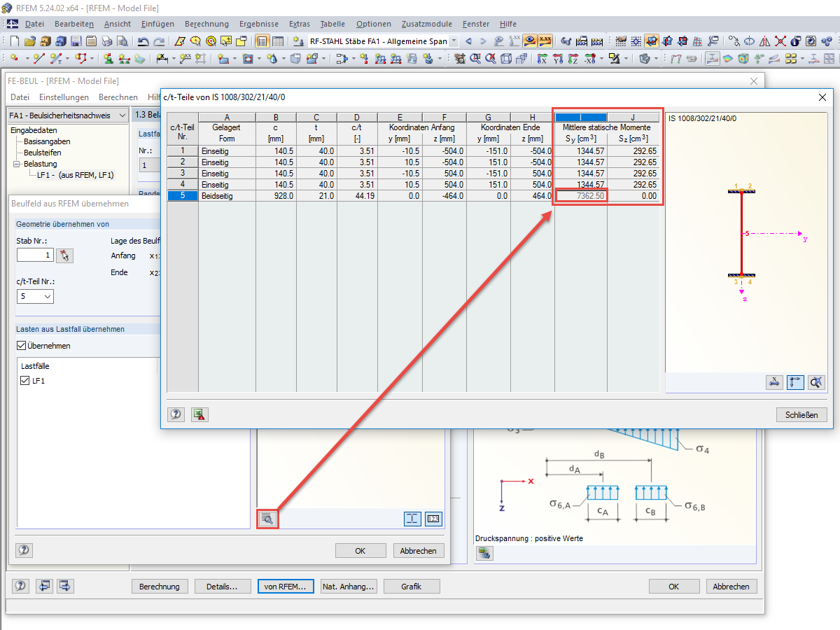The height and width of the screenshot is (630, 840).
Task: Toggle the Übernehmen checkbox
Action: pyautogui.click(x=22, y=346)
